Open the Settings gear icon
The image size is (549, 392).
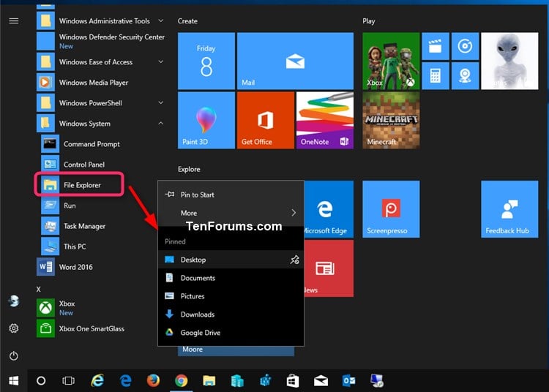[x=14, y=328]
